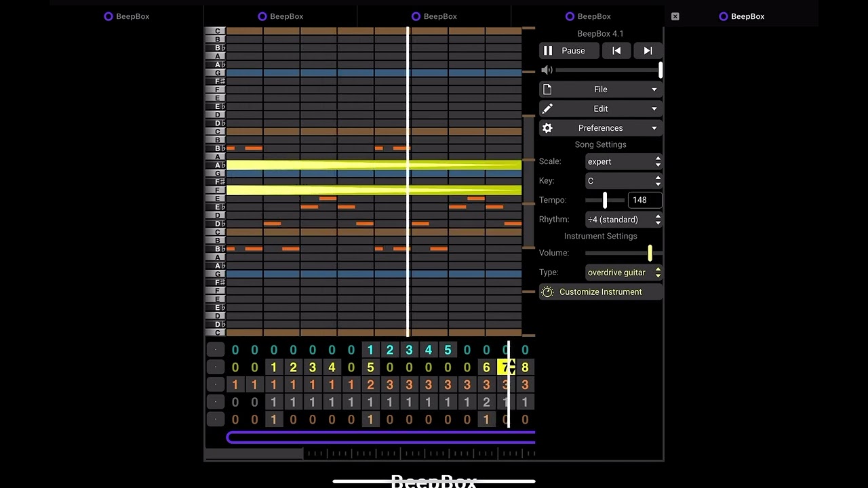Click the bottommost C piano key

[x=216, y=333]
